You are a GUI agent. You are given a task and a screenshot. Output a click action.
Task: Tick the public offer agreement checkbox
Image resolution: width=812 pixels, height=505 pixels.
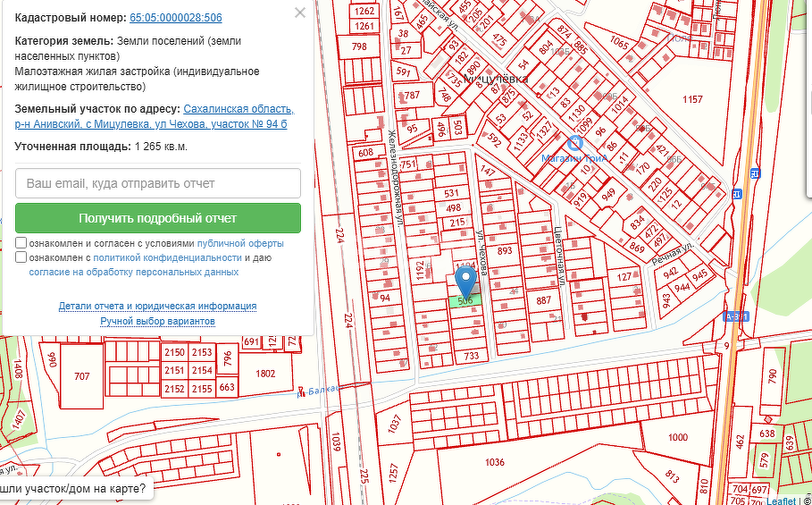21,243
